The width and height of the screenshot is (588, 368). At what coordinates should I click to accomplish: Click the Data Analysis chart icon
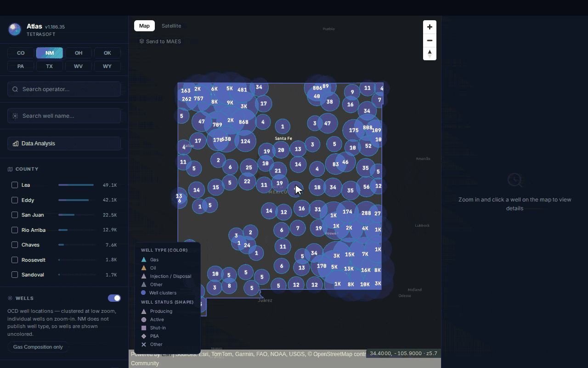point(15,144)
